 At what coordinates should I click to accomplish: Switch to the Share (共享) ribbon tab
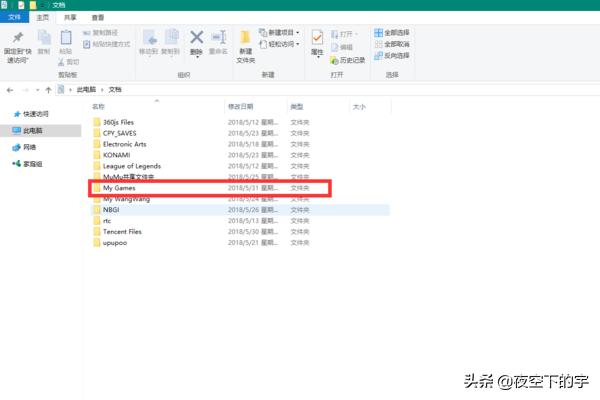pos(69,17)
